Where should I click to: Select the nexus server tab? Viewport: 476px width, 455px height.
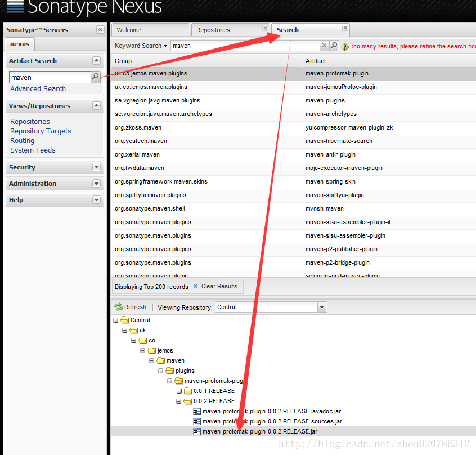click(x=20, y=44)
